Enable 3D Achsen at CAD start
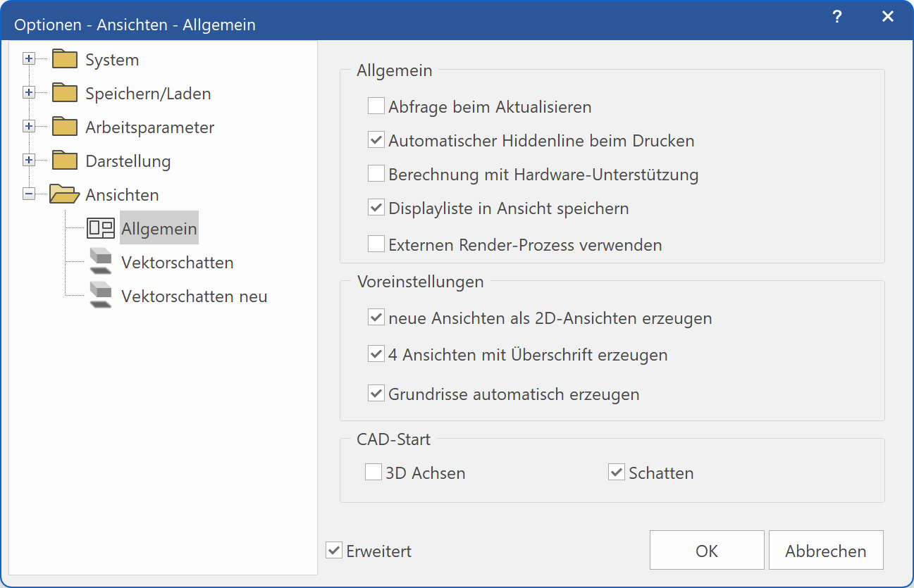 click(x=373, y=473)
